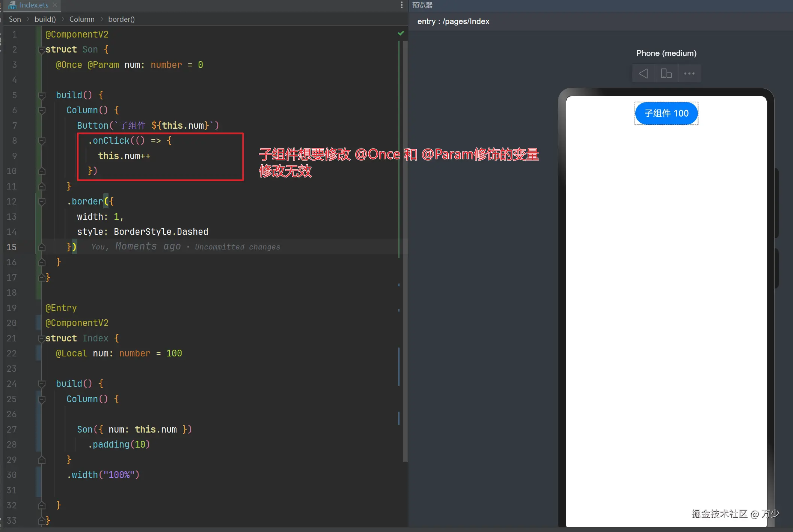Click the border() breadcrumb item
Image resolution: width=793 pixels, height=532 pixels.
tap(122, 19)
